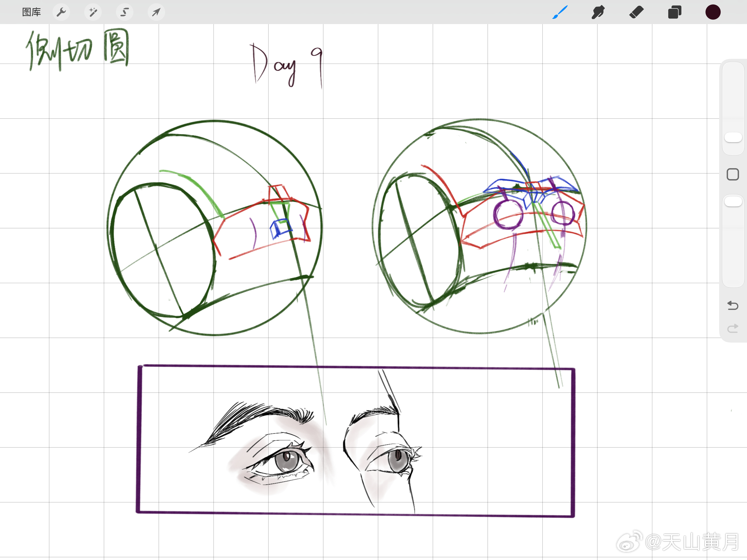The image size is (747, 560).
Task: Open the Layers panel
Action: (674, 12)
